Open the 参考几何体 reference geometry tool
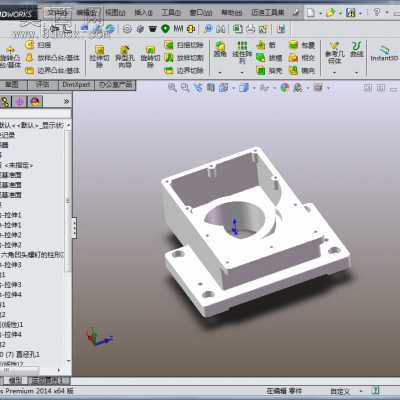The image size is (400, 400). 334,52
